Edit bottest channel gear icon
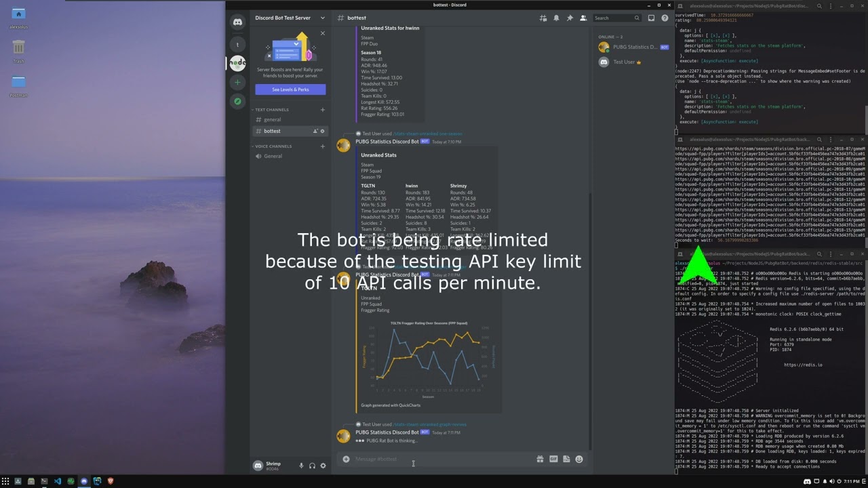 323,131
